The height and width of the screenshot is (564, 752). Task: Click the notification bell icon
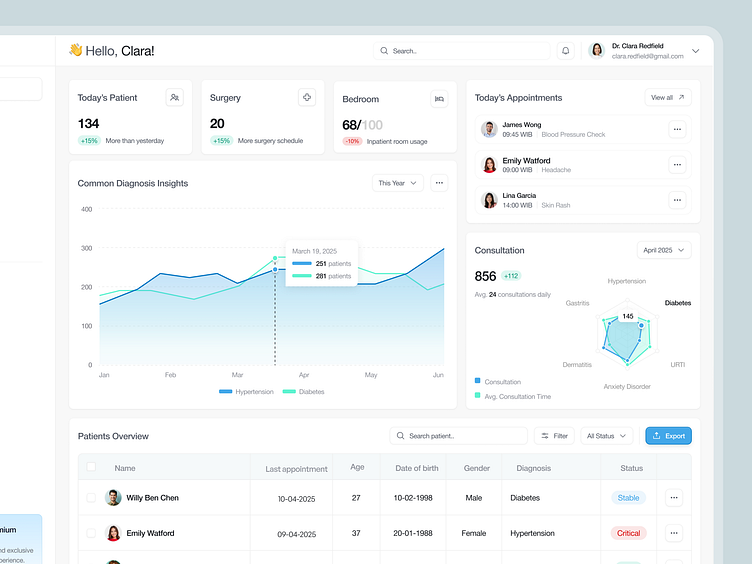pos(566,51)
